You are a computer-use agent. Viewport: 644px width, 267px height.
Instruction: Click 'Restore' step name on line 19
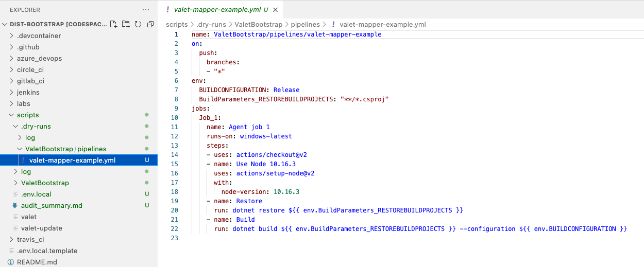tap(249, 201)
